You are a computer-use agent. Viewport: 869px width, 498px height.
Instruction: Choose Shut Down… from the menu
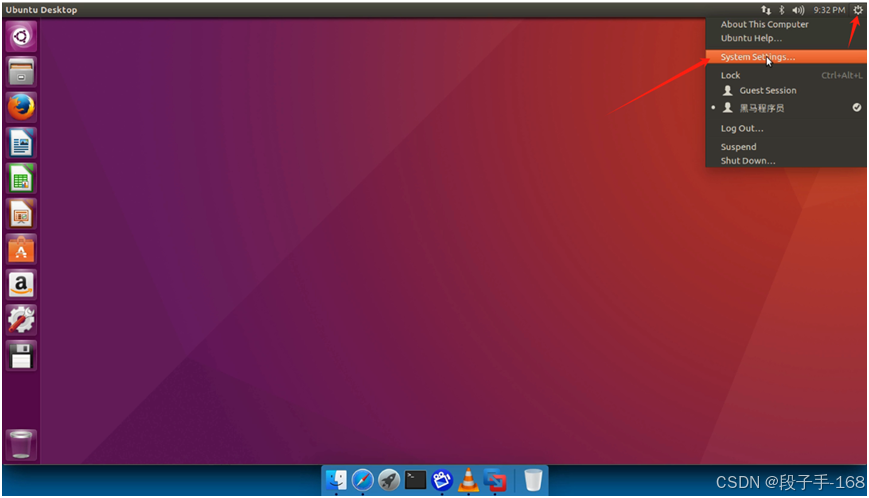click(x=748, y=161)
